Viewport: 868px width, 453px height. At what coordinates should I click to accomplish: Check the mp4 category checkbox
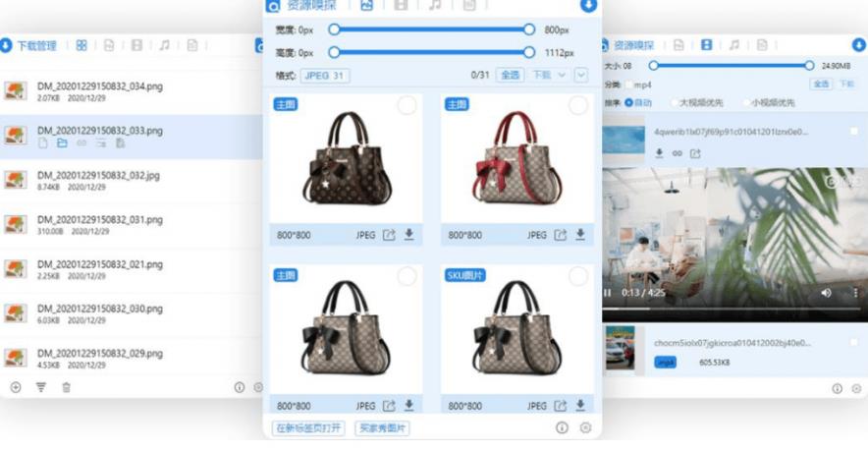[x=628, y=85]
